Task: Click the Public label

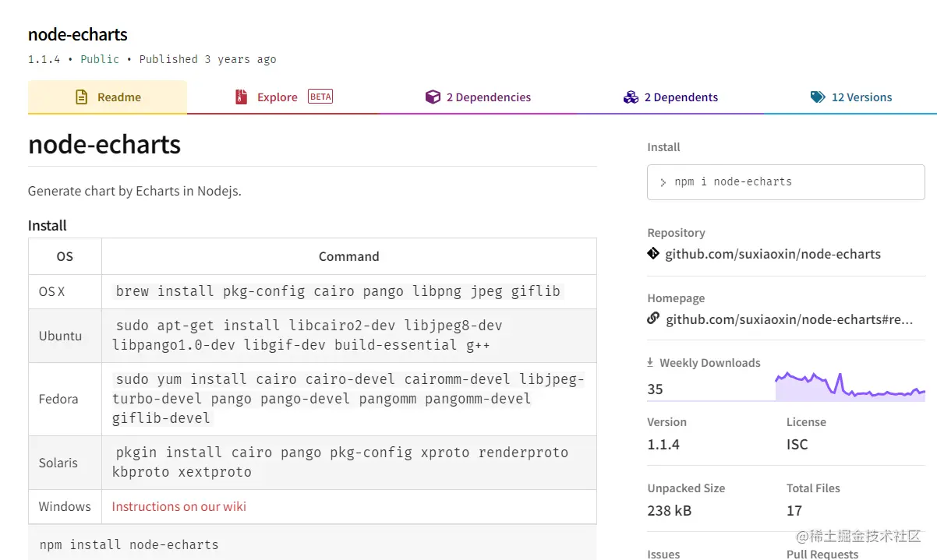Action: (x=100, y=59)
